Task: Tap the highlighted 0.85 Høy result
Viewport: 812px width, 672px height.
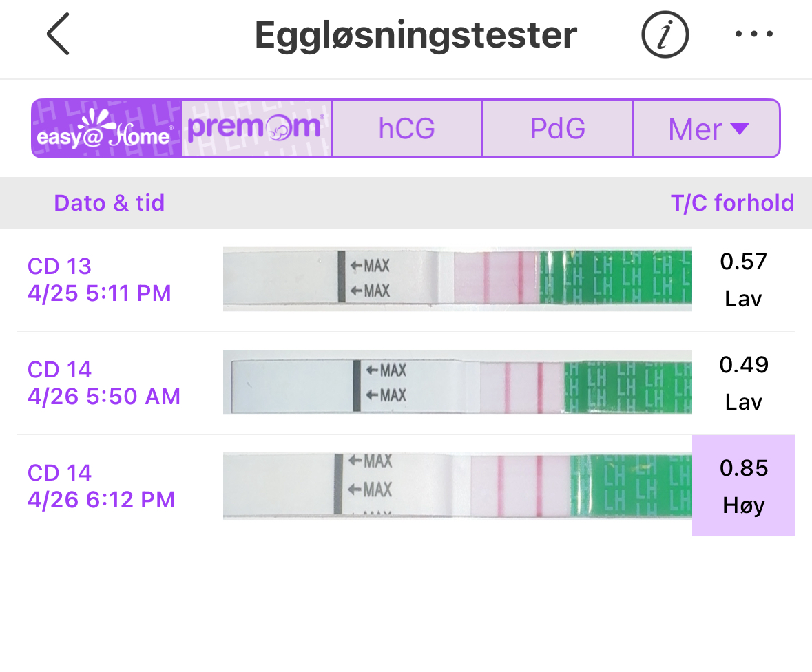Action: (743, 486)
